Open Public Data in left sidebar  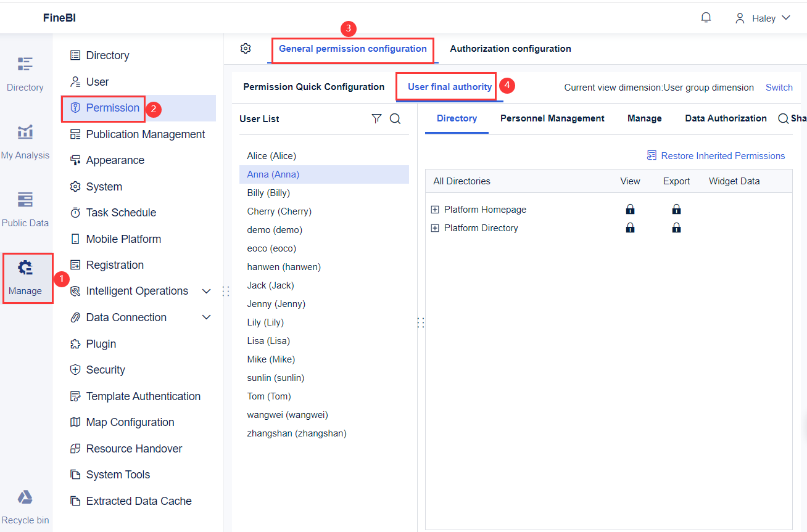tap(25, 208)
